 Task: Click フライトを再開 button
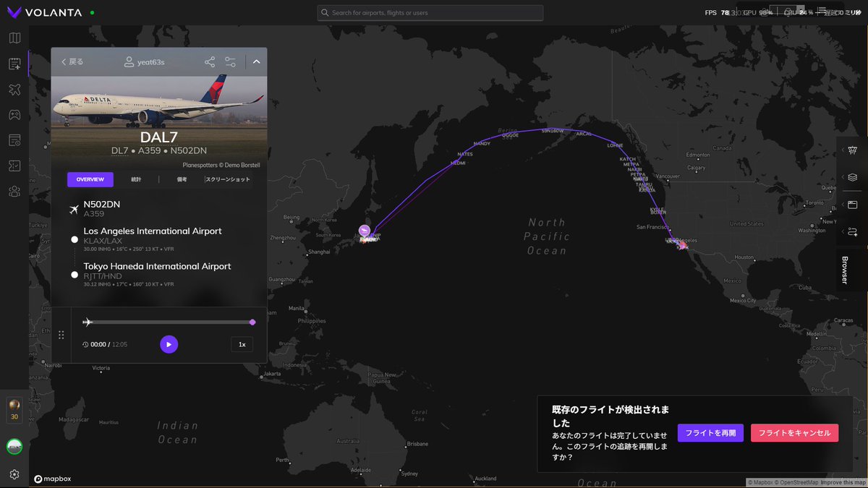click(x=710, y=433)
